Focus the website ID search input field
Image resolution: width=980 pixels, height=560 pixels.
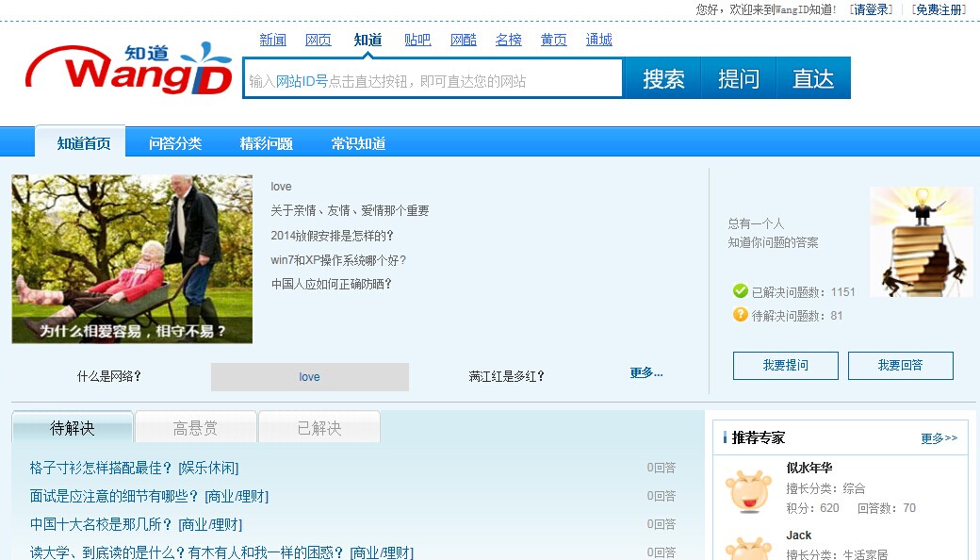coord(433,79)
